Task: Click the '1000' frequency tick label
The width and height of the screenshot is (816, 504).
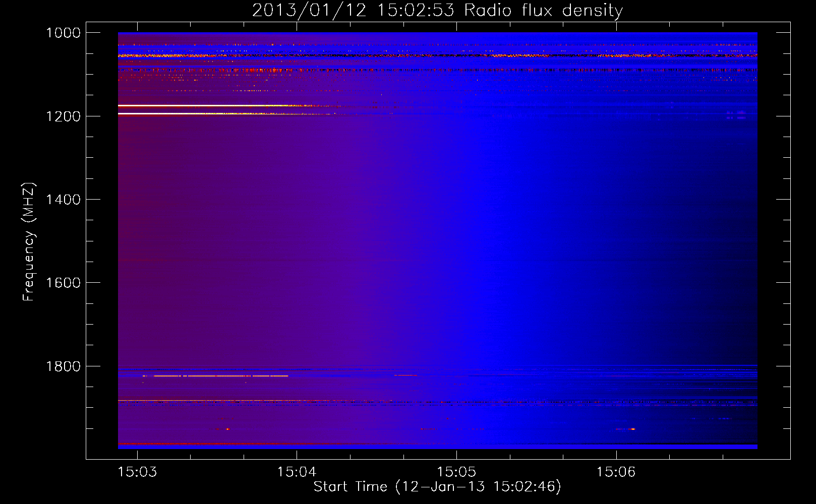Action: pos(63,33)
